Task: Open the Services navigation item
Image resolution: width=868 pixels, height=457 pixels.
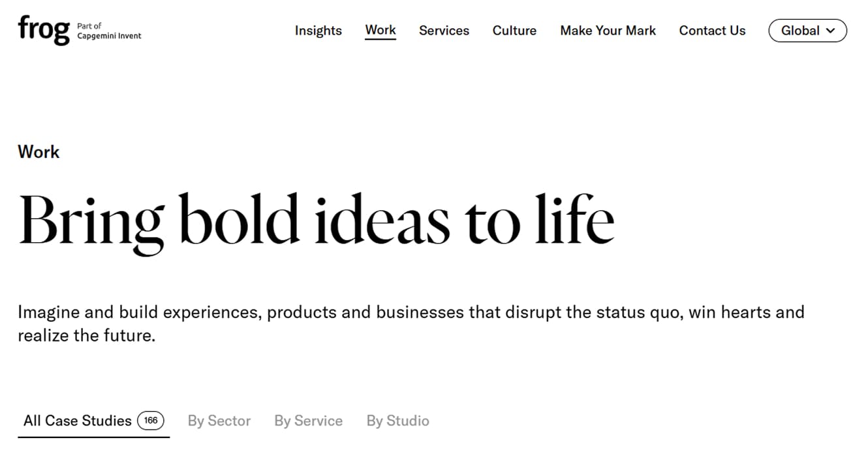Action: point(444,31)
